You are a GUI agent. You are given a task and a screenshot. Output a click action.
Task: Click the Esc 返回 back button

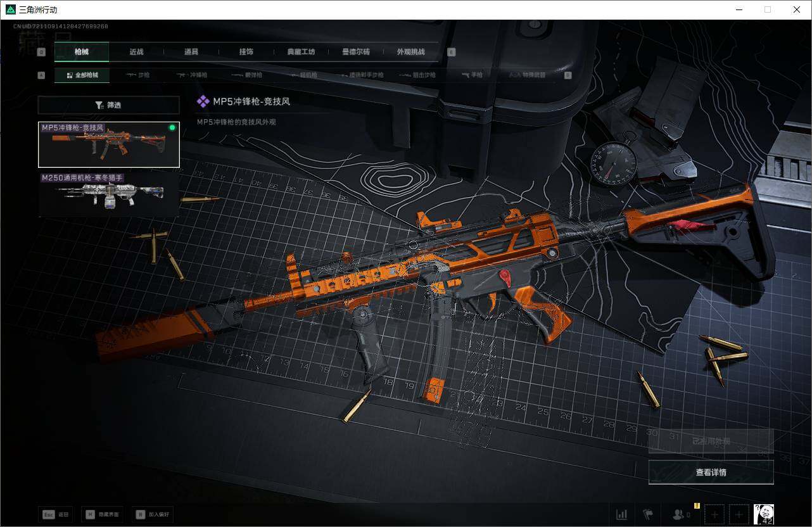[x=56, y=514]
